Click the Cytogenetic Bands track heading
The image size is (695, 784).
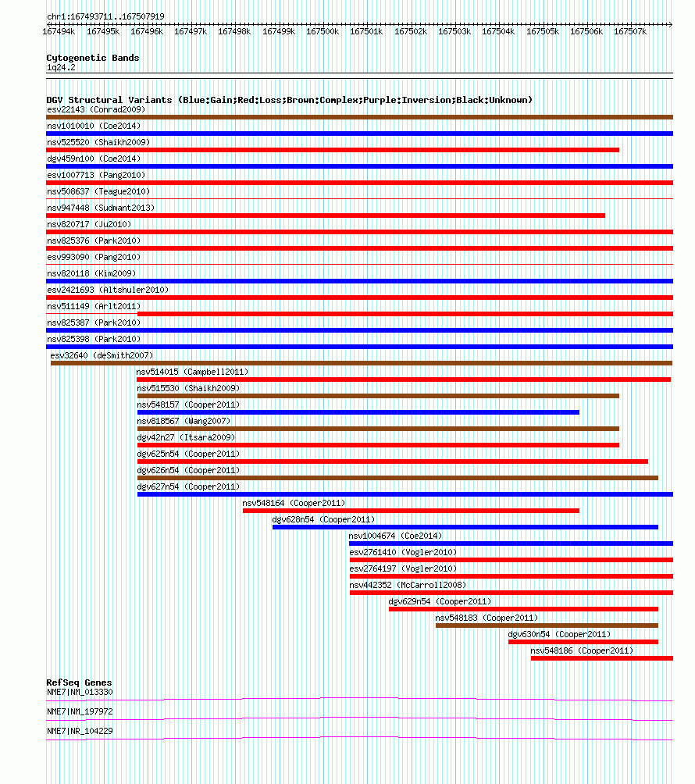93,58
